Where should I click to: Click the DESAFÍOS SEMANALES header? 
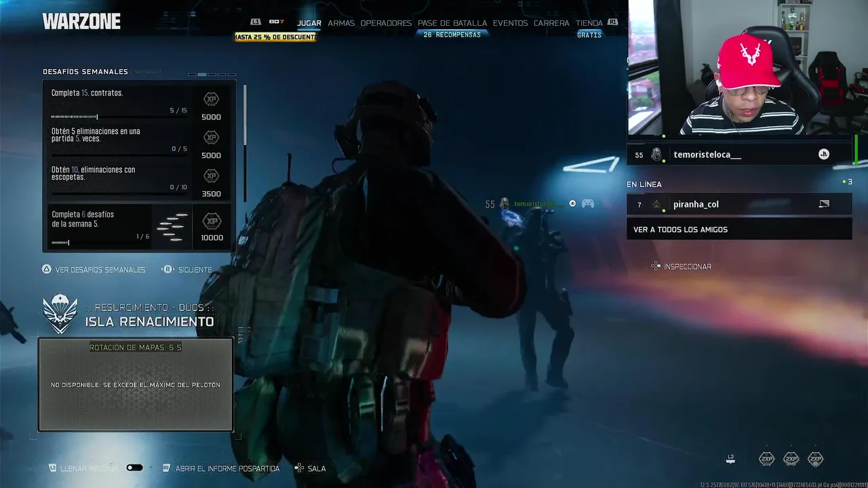[85, 72]
